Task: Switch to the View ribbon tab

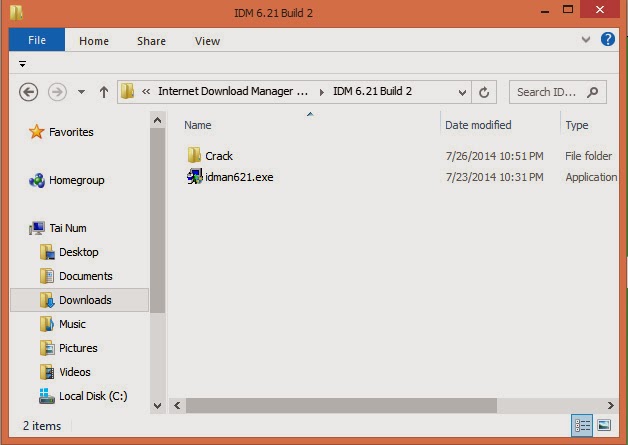Action: pos(207,41)
